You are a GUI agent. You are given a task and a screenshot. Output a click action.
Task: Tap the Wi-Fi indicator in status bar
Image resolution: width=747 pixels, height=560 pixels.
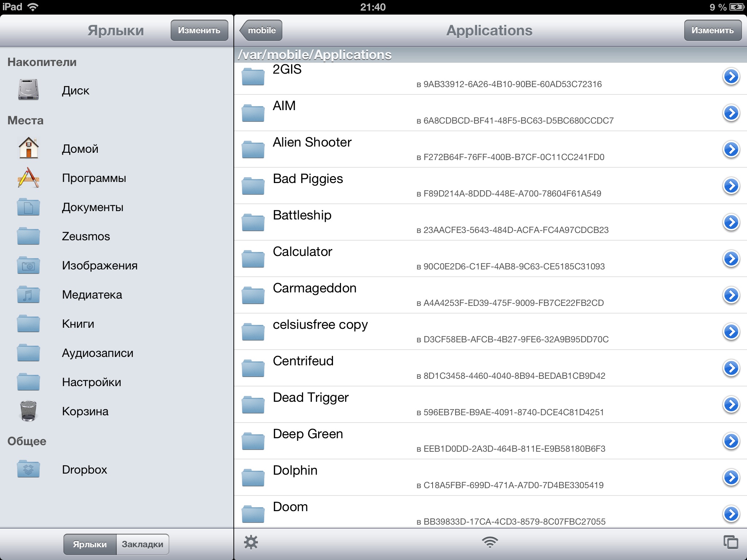(33, 7)
